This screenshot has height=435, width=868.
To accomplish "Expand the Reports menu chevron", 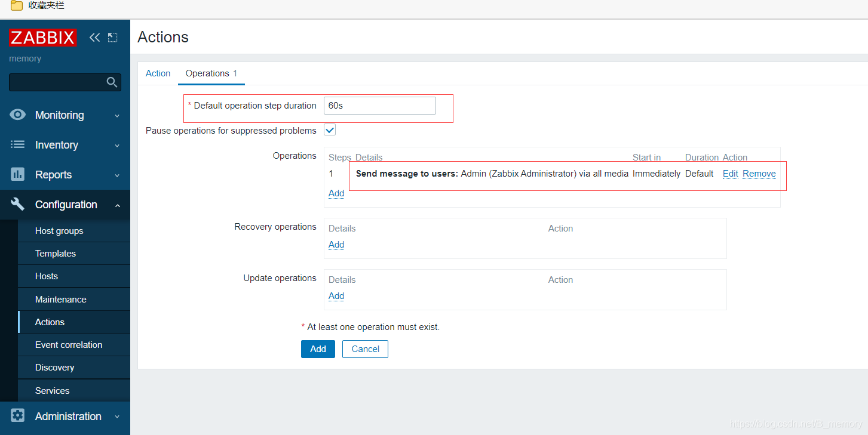I will 117,175.
